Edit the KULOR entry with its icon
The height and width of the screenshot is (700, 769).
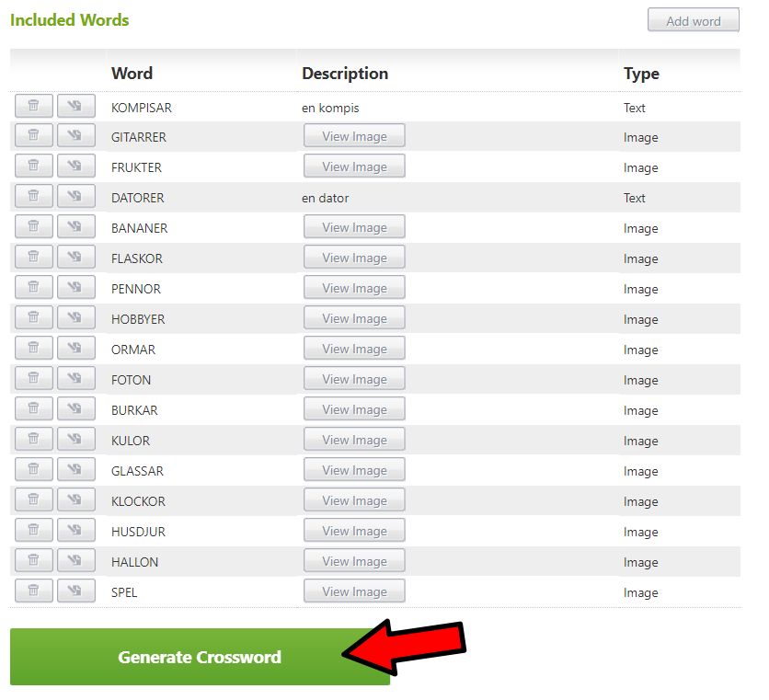point(75,441)
